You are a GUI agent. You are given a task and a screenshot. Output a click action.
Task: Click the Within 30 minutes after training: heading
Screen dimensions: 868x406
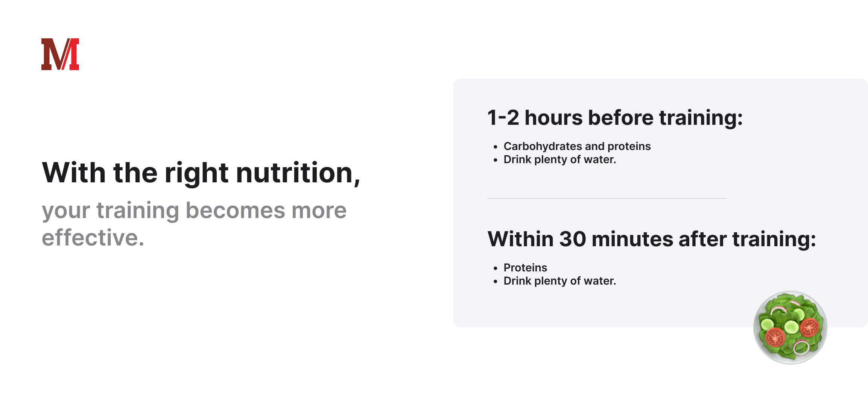coord(652,239)
